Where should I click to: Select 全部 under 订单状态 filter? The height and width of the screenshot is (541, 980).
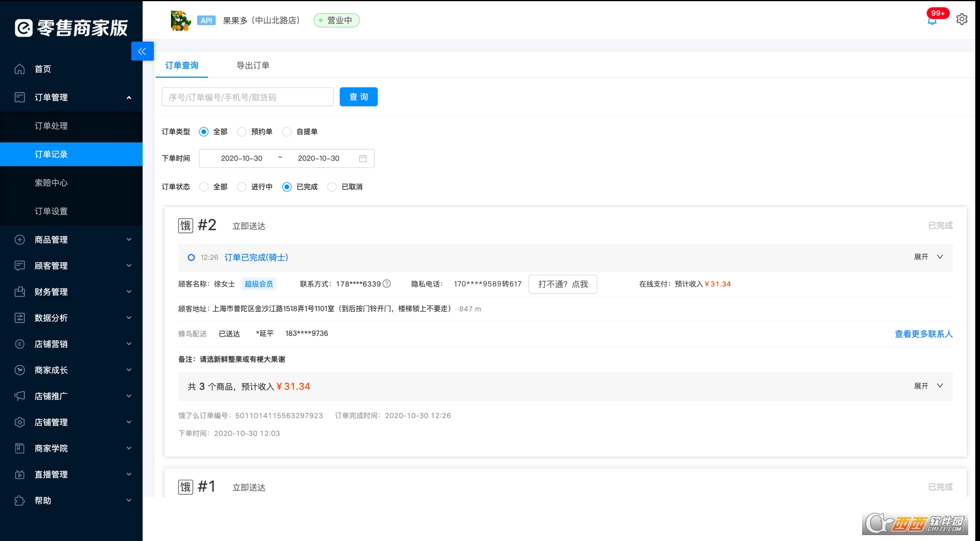pyautogui.click(x=205, y=187)
